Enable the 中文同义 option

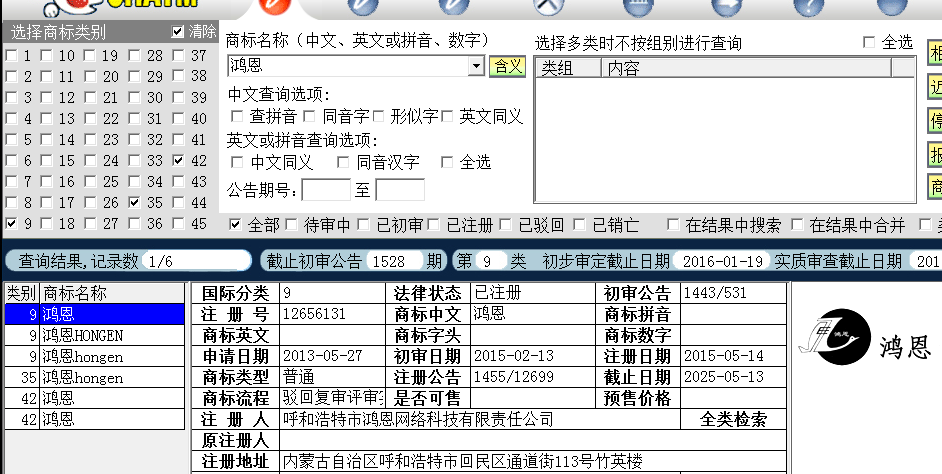point(237,162)
